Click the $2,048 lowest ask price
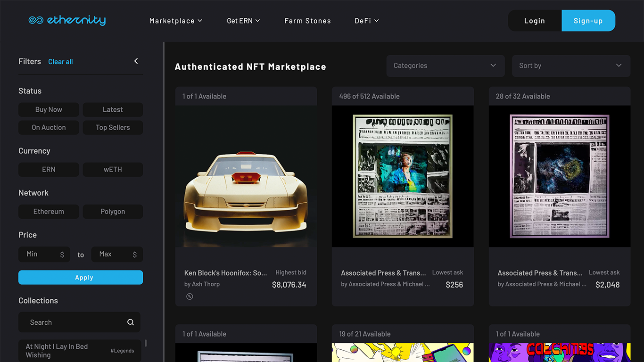The width and height of the screenshot is (644, 362). (x=608, y=285)
